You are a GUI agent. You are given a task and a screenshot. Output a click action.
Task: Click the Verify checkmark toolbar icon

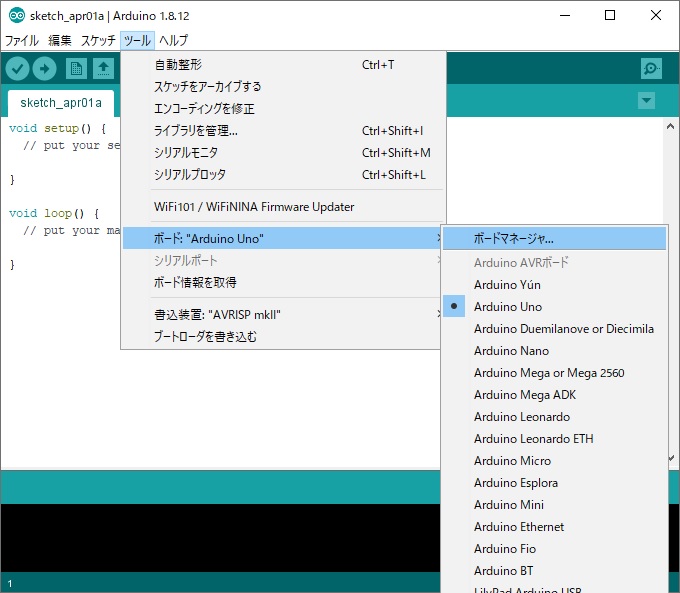(17, 69)
